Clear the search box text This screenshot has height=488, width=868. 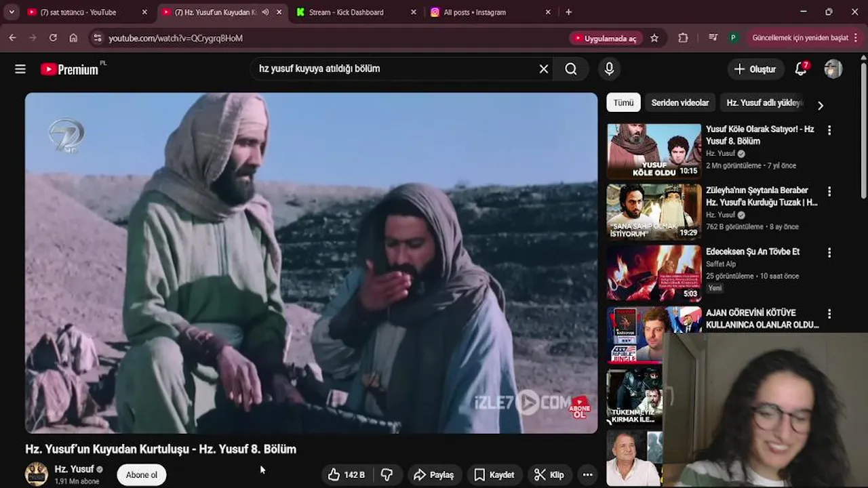[544, 68]
